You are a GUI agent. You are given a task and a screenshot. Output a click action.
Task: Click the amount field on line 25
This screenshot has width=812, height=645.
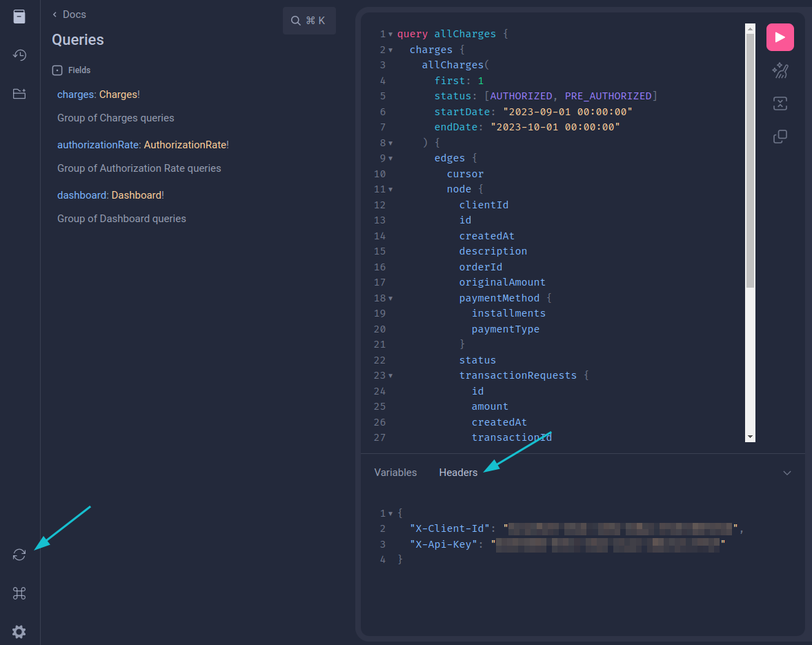tap(489, 406)
